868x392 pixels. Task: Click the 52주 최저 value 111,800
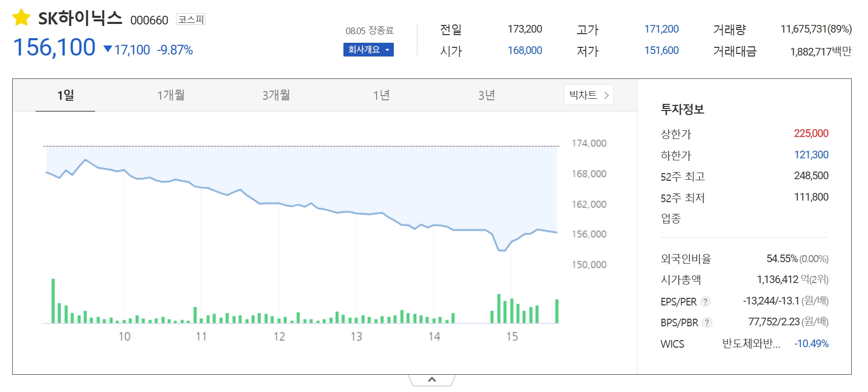coord(811,197)
